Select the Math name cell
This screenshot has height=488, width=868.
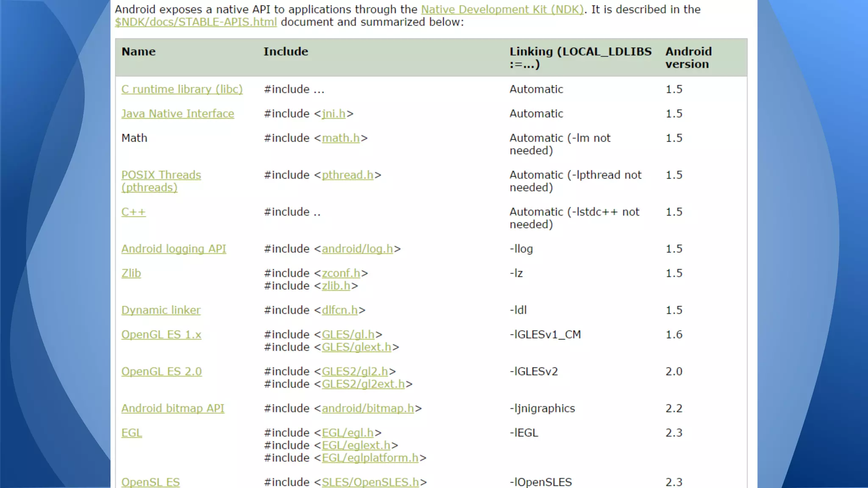[134, 138]
